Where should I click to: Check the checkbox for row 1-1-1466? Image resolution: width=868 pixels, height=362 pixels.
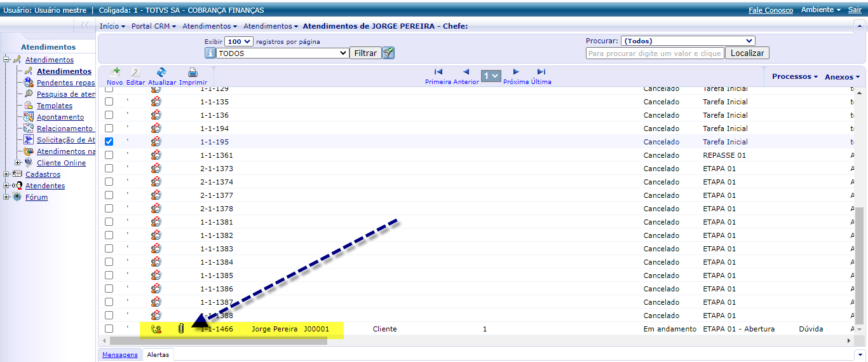point(109,329)
